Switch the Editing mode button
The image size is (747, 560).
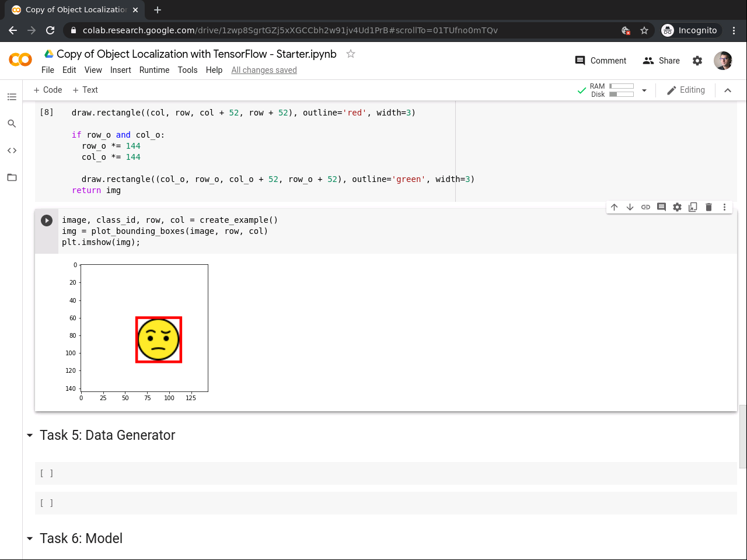[686, 90]
